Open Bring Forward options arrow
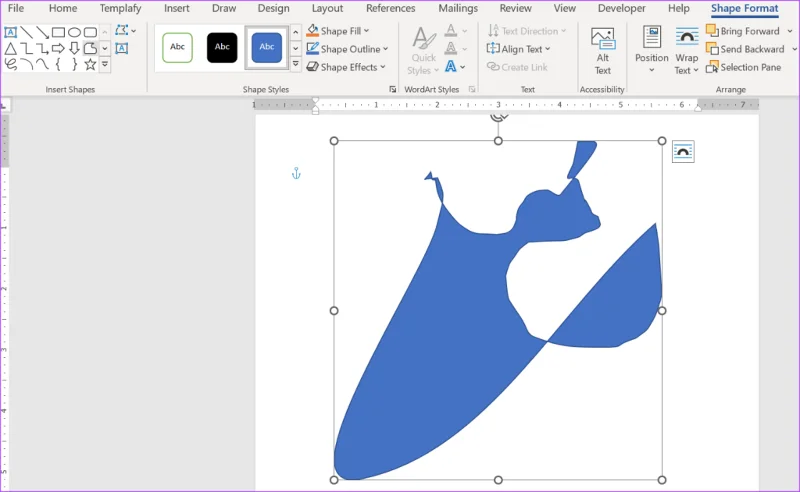Image resolution: width=800 pixels, height=492 pixels. (x=790, y=31)
